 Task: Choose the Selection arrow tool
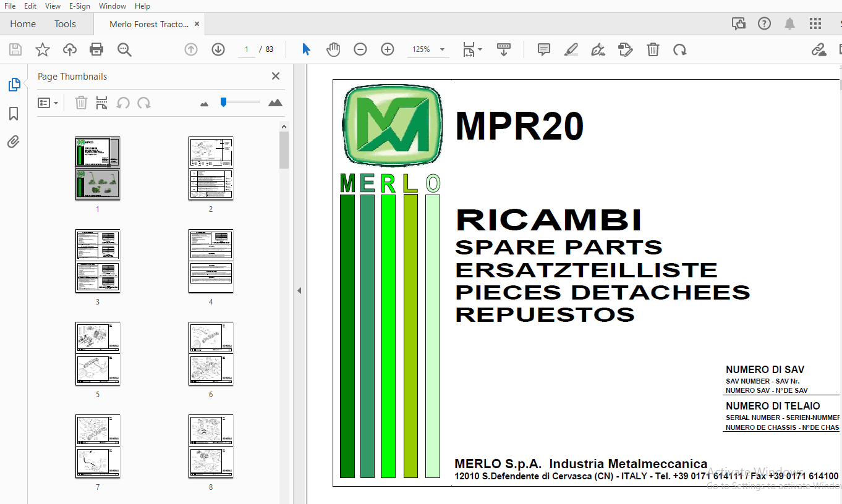[x=306, y=49]
